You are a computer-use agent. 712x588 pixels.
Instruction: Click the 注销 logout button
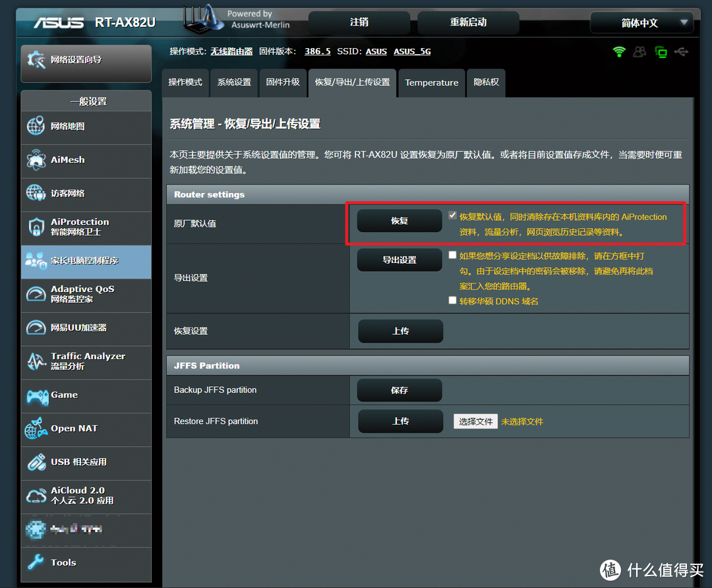point(359,22)
